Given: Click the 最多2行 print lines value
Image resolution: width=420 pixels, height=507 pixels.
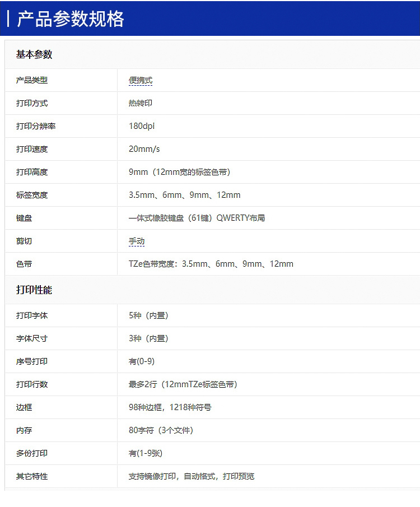Looking at the screenshot, I should coord(183,385).
